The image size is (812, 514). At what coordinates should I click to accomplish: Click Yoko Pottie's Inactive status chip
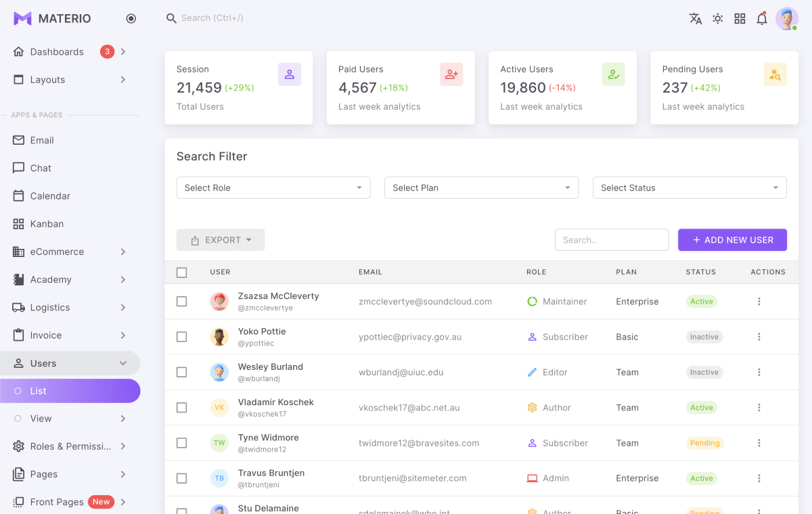tap(704, 337)
